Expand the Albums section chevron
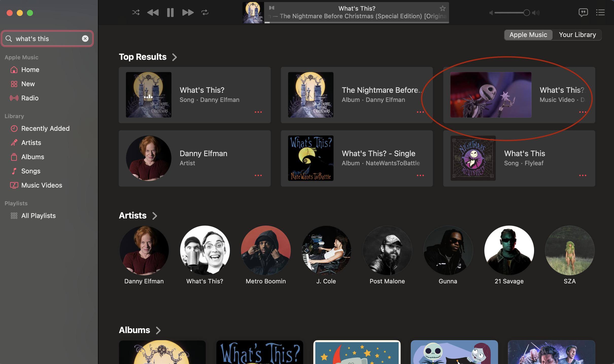The image size is (614, 364). pyautogui.click(x=158, y=330)
